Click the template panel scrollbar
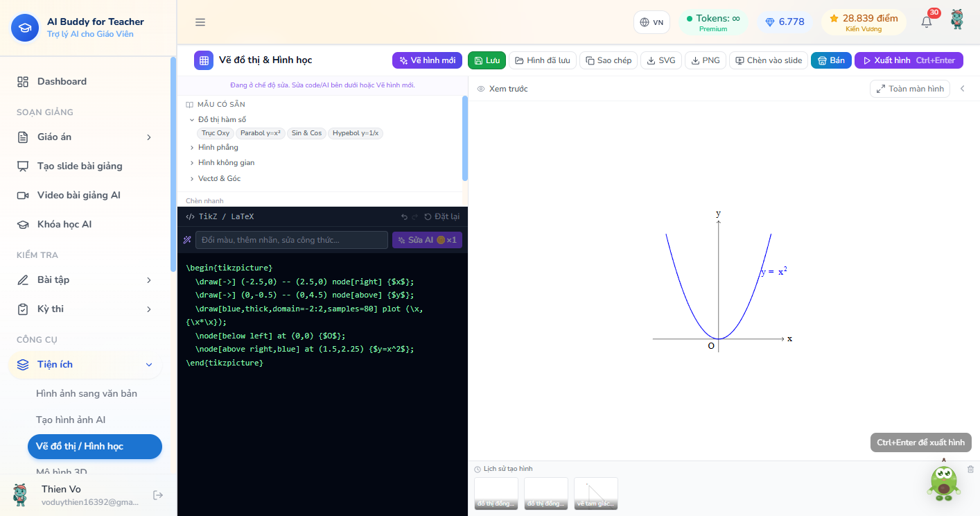The width and height of the screenshot is (980, 516). [x=465, y=139]
